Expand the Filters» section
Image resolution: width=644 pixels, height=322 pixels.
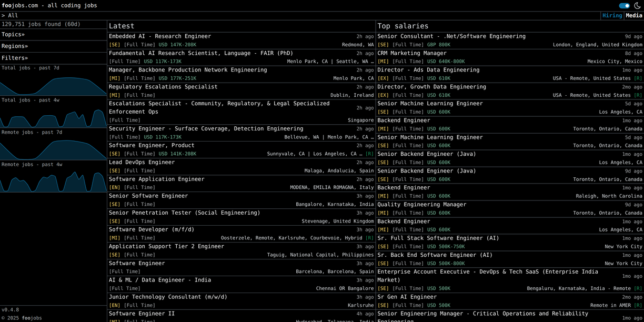[x=15, y=58]
